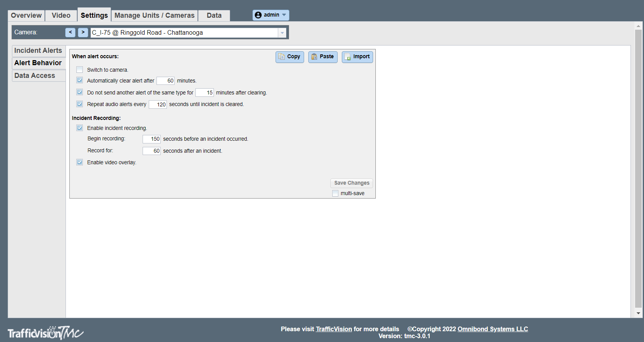This screenshot has width=644, height=342.
Task: Import alert behavior settings
Action: click(x=357, y=57)
